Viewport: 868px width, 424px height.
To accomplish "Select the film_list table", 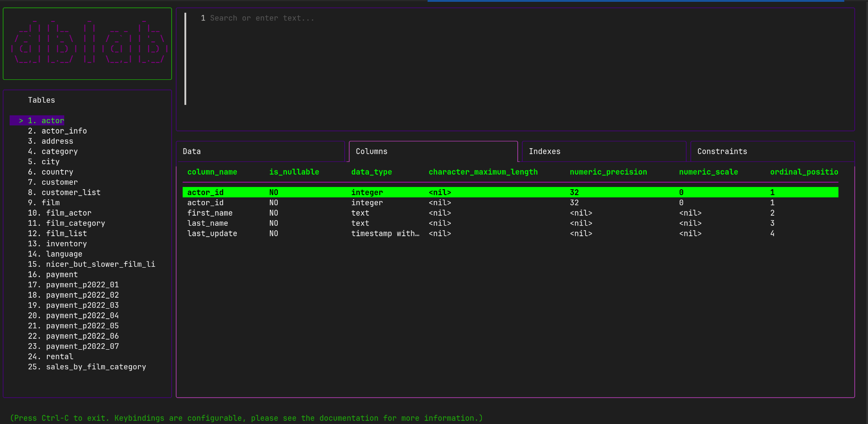I will point(57,233).
